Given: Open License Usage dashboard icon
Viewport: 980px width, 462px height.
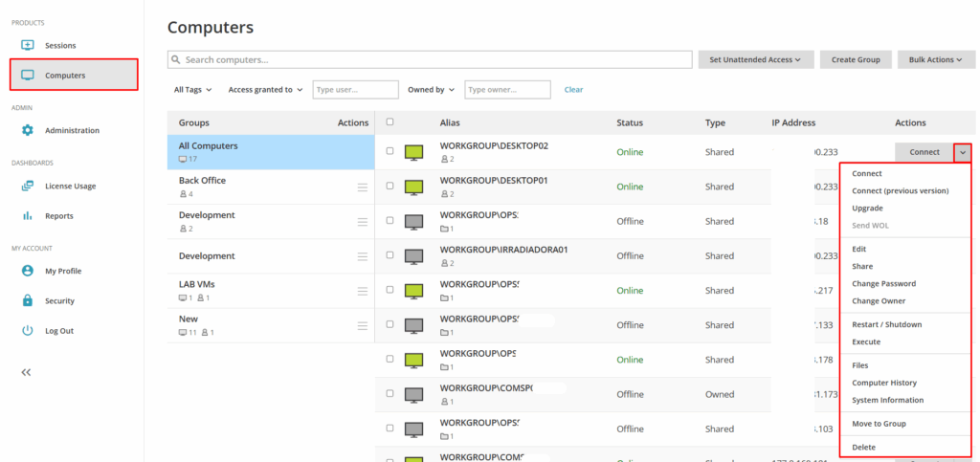Looking at the screenshot, I should 28,187.
